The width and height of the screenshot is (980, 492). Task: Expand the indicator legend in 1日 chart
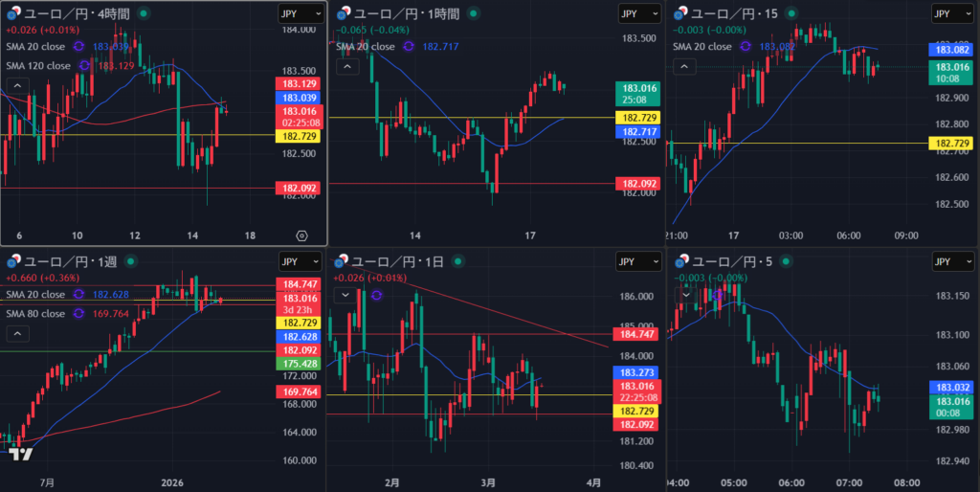click(x=345, y=295)
